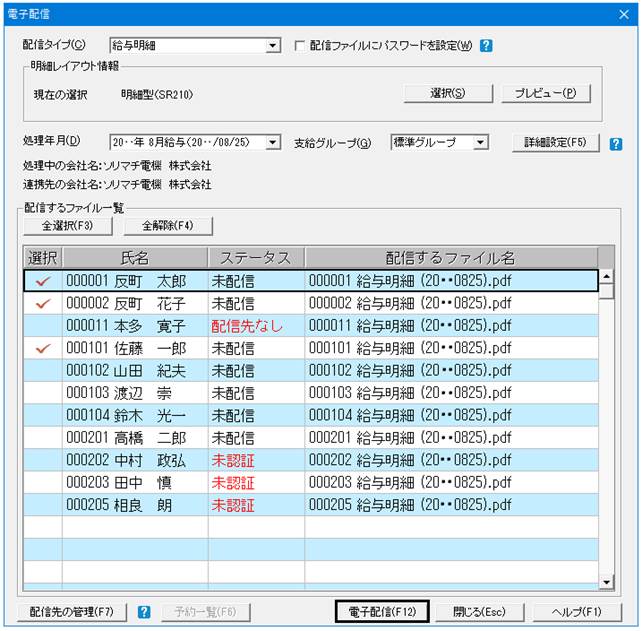
Task: Click the 氏名 column header
Action: 135,258
